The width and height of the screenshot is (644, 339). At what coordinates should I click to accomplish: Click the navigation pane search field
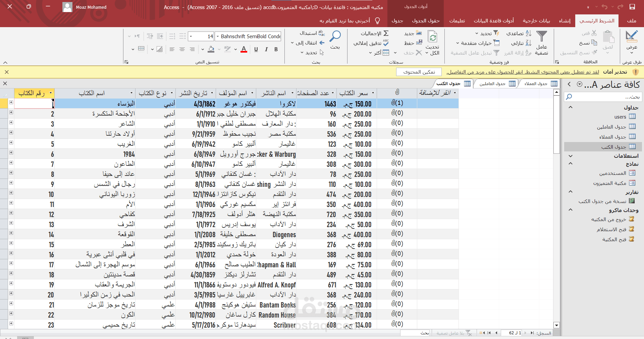click(603, 97)
